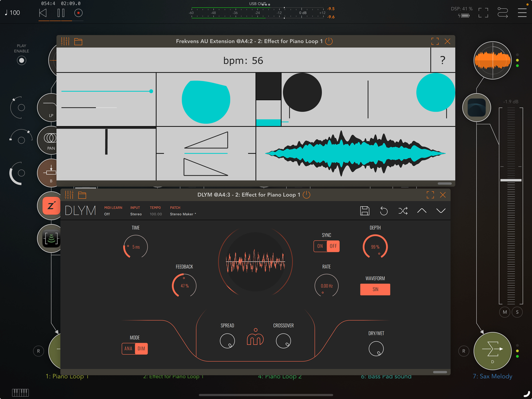Click the DLYM center logo icon
This screenshot has height=399, width=532.
255,336
